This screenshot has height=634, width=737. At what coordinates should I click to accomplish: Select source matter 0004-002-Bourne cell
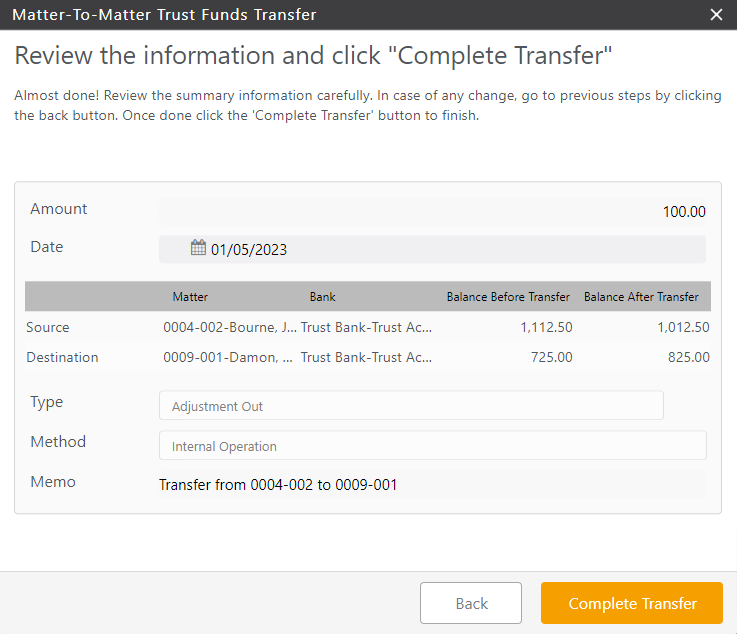pyautogui.click(x=229, y=327)
